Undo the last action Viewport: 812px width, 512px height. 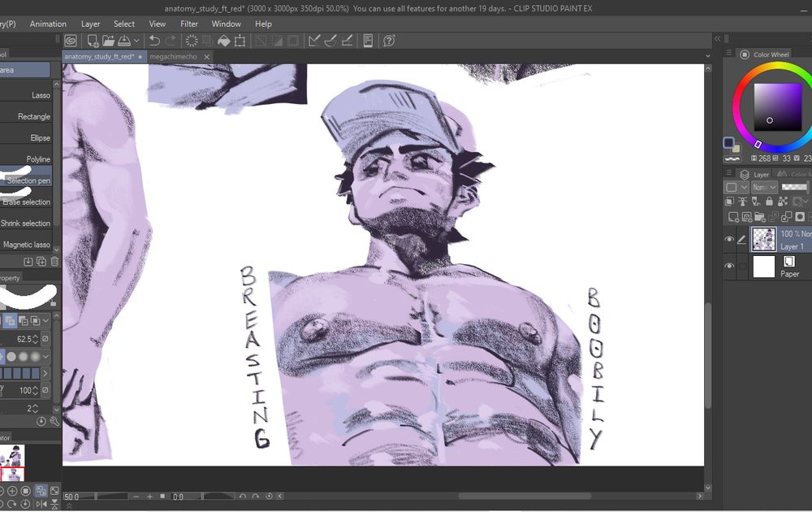pyautogui.click(x=153, y=41)
